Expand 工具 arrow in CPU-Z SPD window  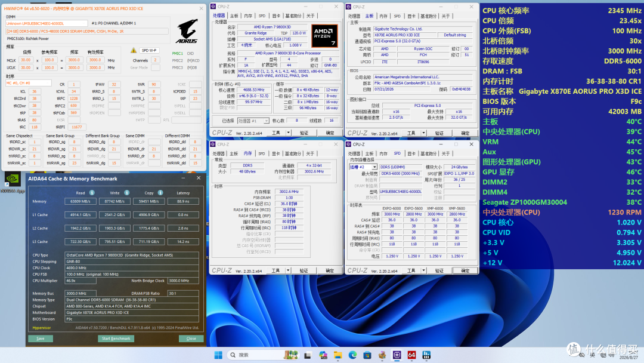[423, 270]
